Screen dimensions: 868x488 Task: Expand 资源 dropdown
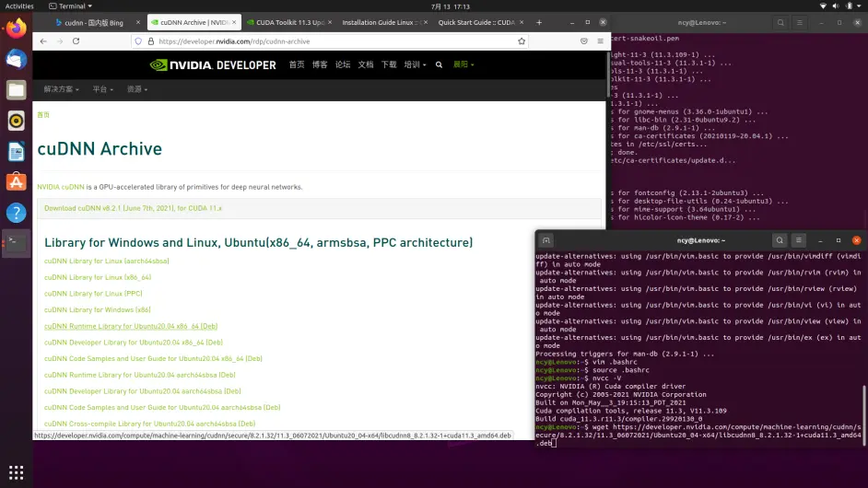click(137, 89)
